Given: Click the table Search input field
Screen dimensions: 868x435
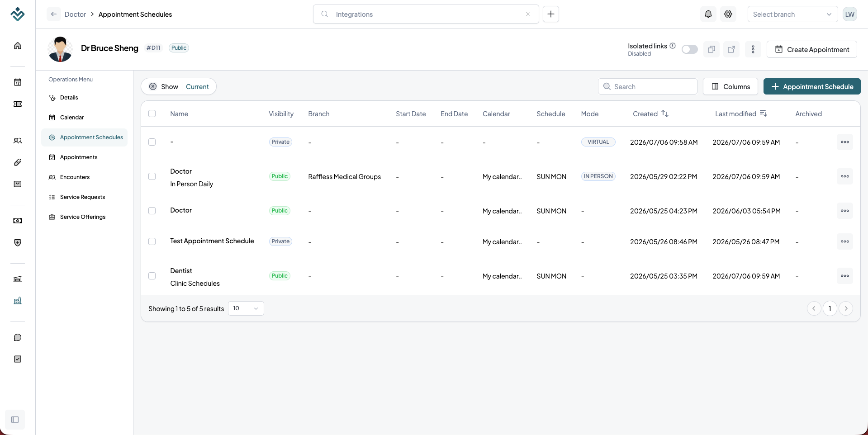Looking at the screenshot, I should pos(648,86).
